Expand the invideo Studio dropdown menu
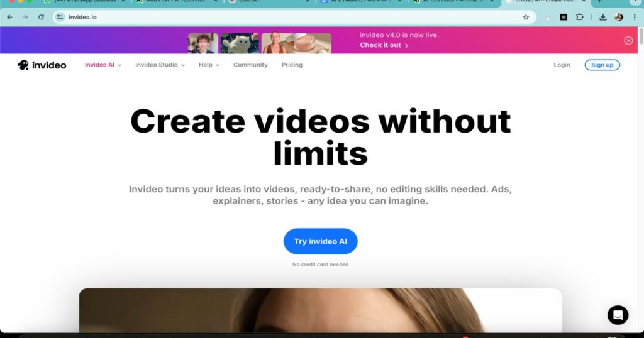 click(x=160, y=65)
